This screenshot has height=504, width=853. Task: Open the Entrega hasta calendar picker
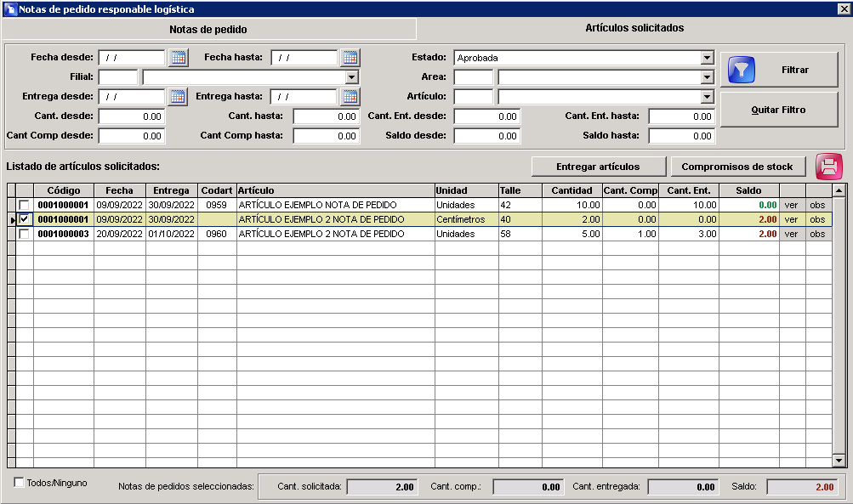pyautogui.click(x=350, y=97)
